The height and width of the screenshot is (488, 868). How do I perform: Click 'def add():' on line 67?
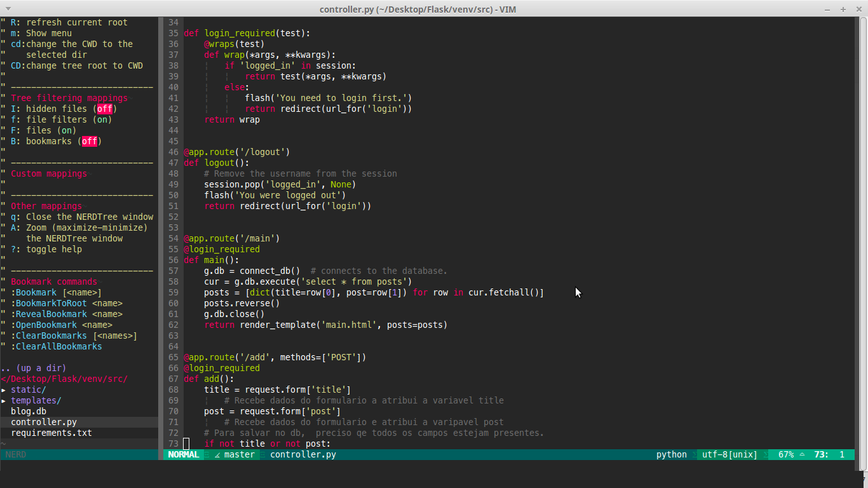[x=209, y=379]
